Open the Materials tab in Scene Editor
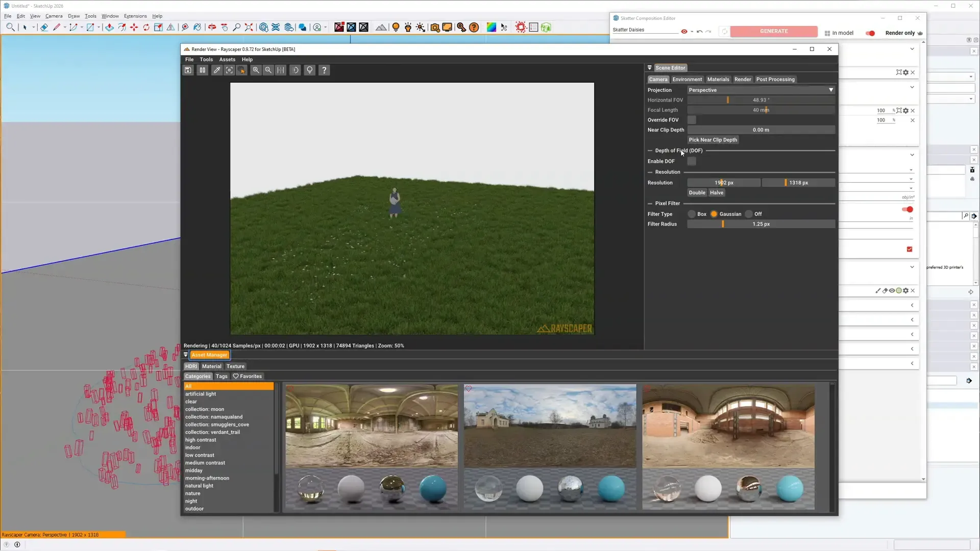Image resolution: width=980 pixels, height=551 pixels. coord(718,80)
